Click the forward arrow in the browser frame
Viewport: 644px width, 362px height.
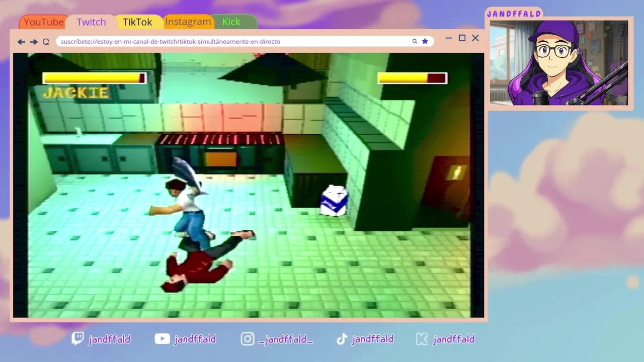tap(34, 42)
